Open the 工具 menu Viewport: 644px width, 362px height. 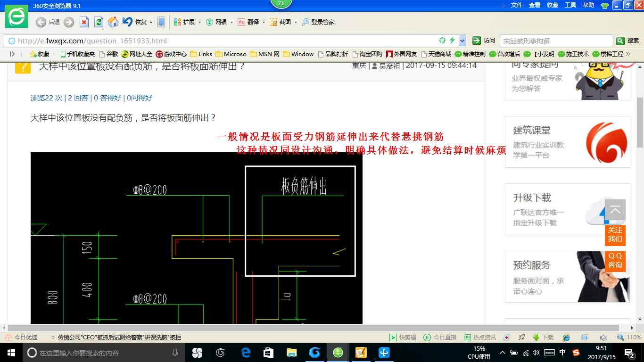(x=570, y=5)
